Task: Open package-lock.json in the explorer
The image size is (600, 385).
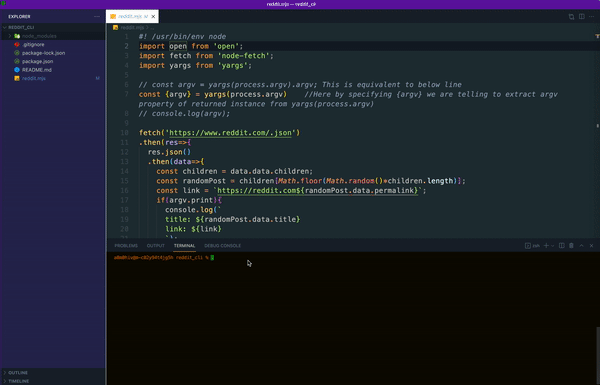Action: click(43, 53)
